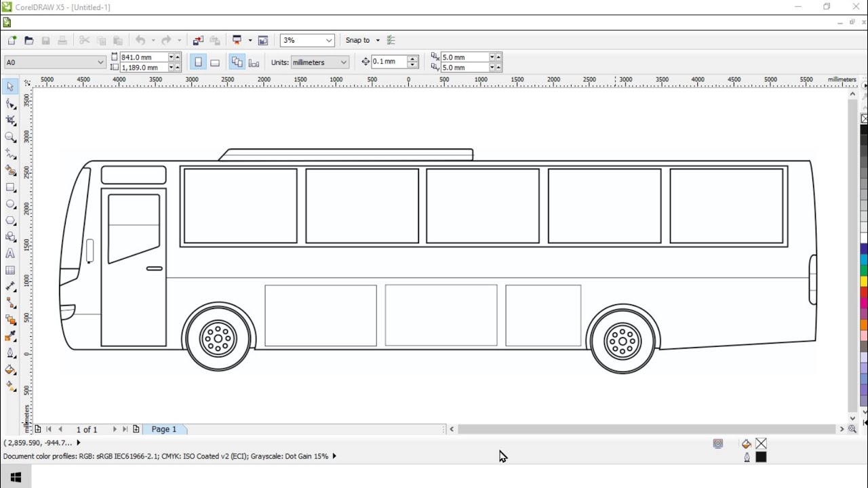Add a page after Page 1

tap(136, 429)
